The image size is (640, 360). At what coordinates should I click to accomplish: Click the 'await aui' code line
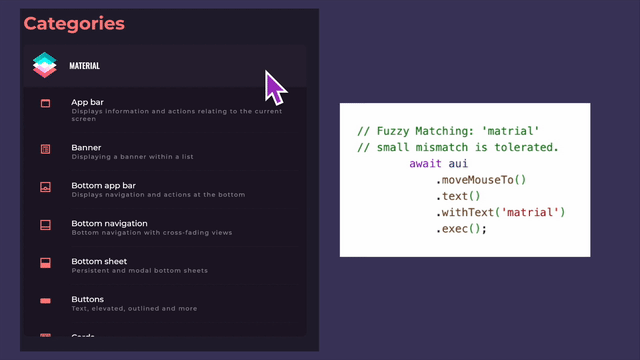click(438, 164)
